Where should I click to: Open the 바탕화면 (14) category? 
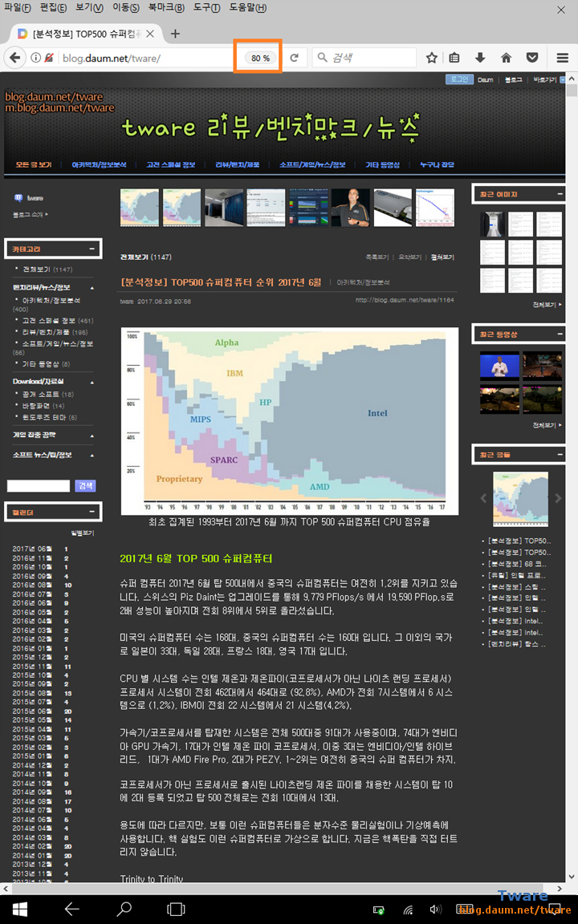point(43,406)
